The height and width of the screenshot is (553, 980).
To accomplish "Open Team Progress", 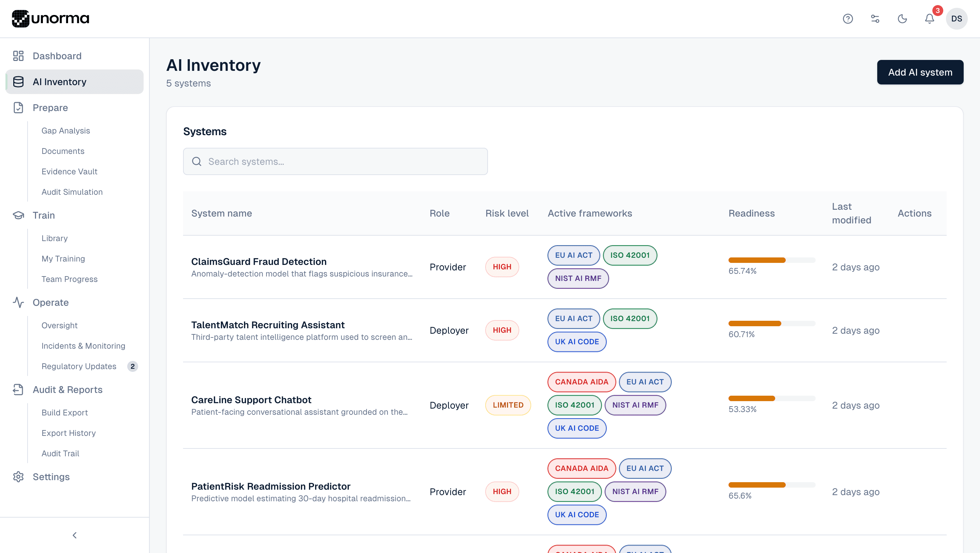I will (x=69, y=279).
